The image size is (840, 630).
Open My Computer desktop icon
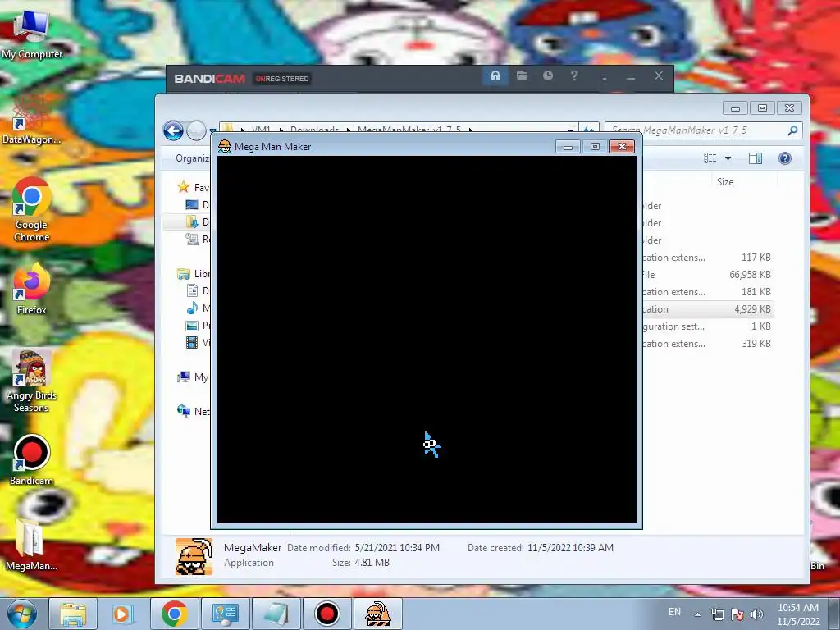[32, 33]
